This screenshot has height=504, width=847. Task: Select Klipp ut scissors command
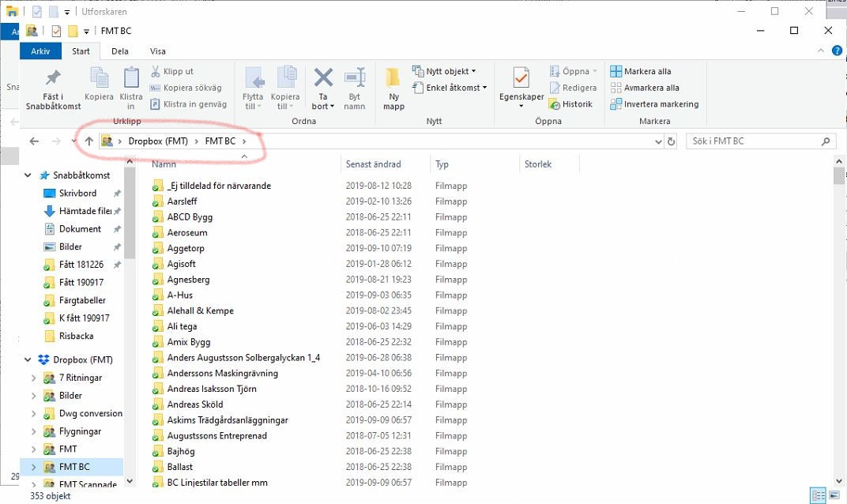171,71
